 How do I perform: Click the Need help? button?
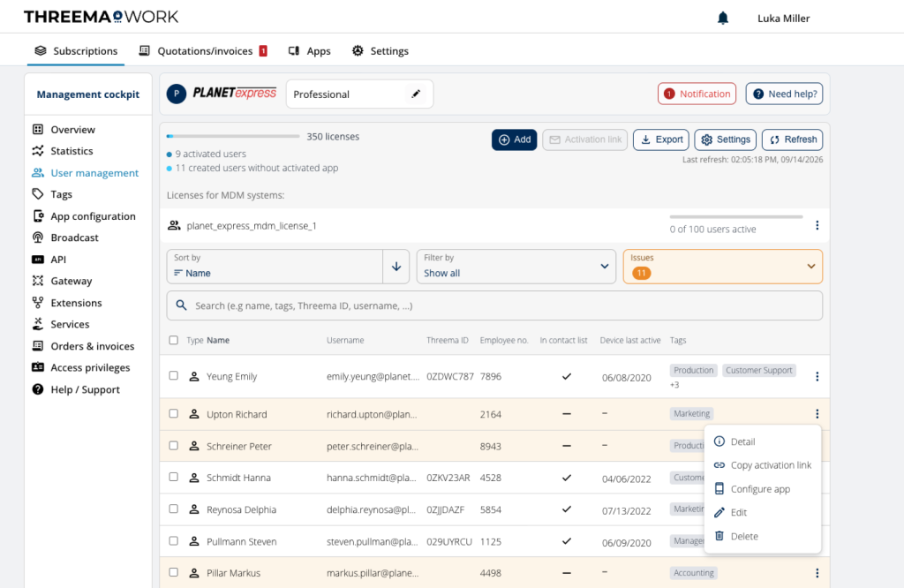click(x=784, y=94)
